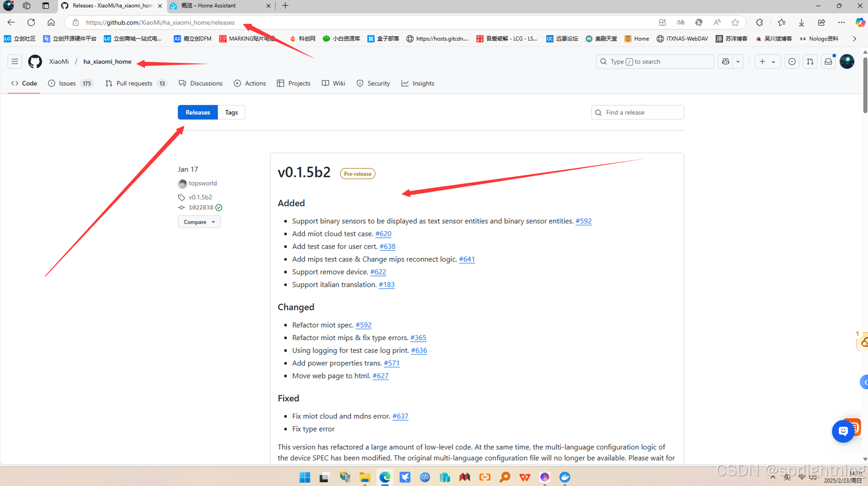Open the Wiki tab

(x=334, y=83)
